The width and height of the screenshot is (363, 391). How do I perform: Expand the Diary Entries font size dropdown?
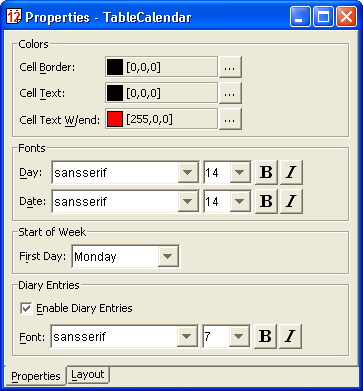(239, 336)
